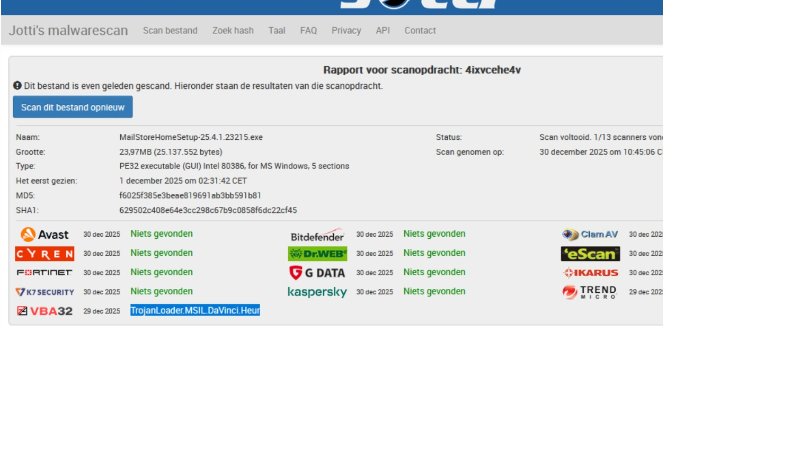Click the VBA32 scanner logo

(45, 311)
